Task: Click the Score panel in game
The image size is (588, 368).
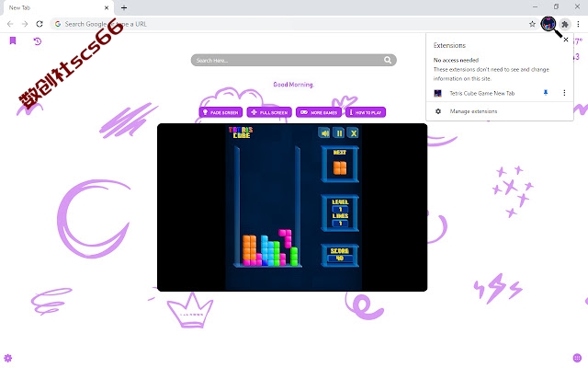Action: 340,256
